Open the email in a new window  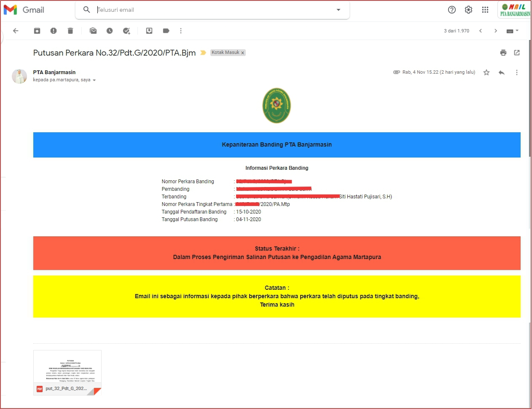point(517,53)
